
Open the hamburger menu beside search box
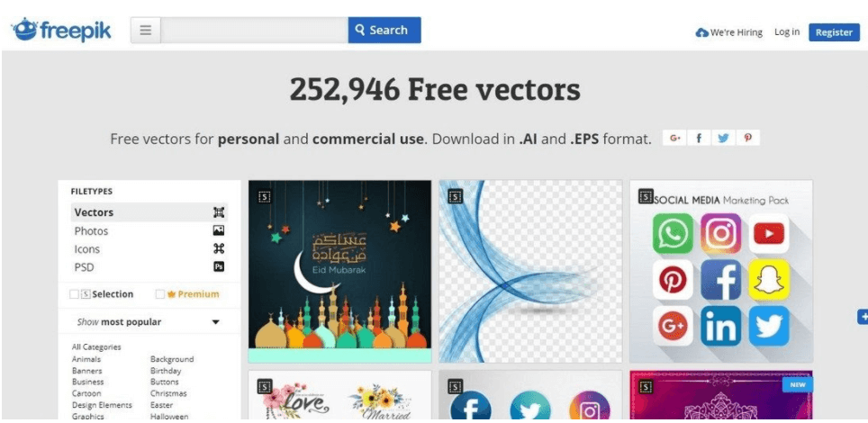click(x=146, y=30)
